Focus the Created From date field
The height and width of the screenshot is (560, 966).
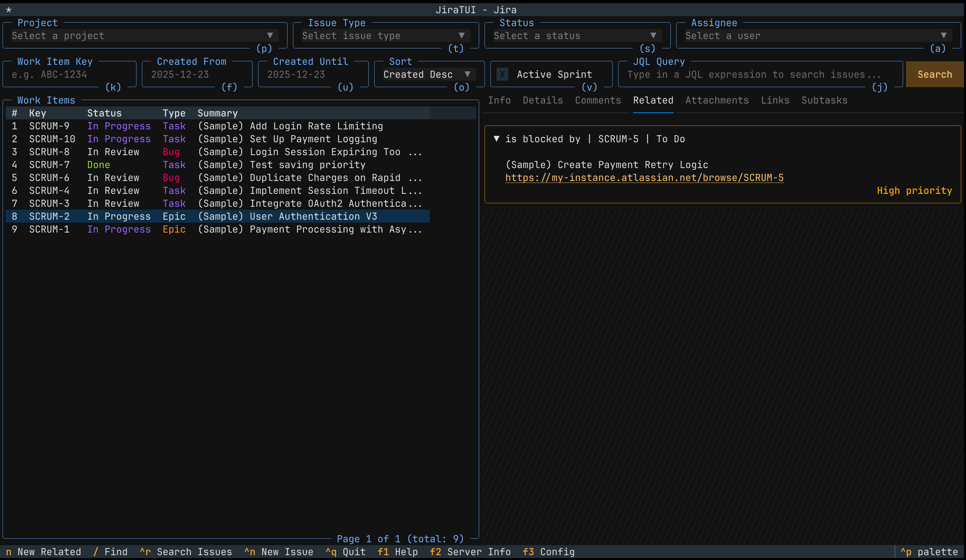pyautogui.click(x=197, y=75)
